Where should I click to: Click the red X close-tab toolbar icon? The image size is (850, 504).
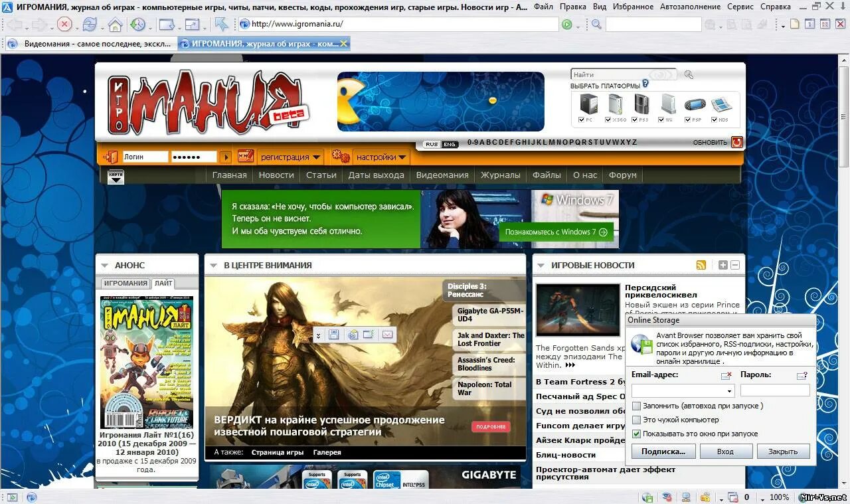pyautogui.click(x=840, y=24)
